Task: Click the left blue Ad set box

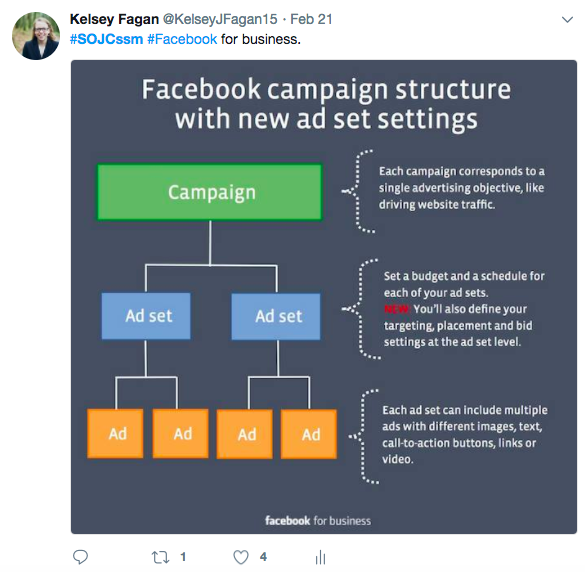Action: pos(146,316)
